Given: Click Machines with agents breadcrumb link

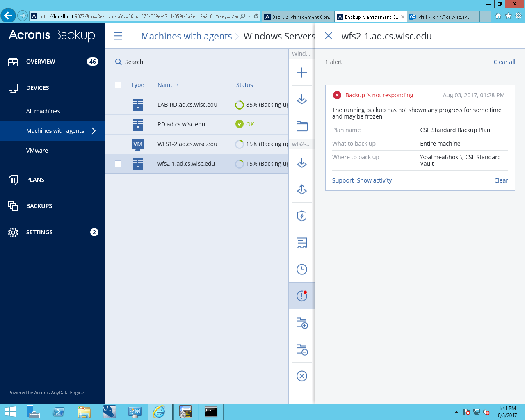Looking at the screenshot, I should click(187, 36).
